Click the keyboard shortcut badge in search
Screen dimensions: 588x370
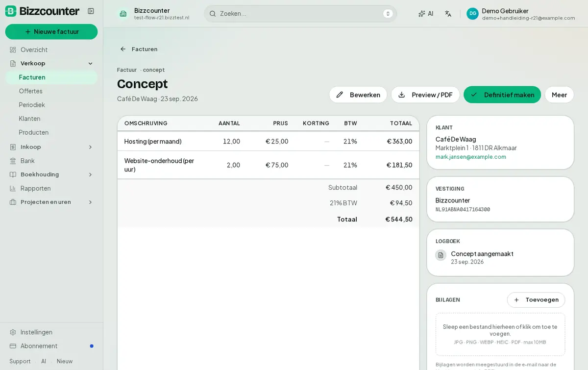click(388, 14)
